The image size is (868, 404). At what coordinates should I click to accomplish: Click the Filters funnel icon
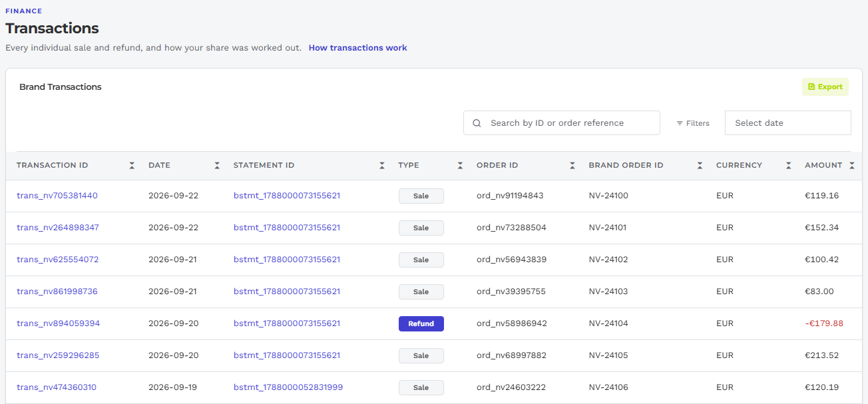[x=680, y=123]
